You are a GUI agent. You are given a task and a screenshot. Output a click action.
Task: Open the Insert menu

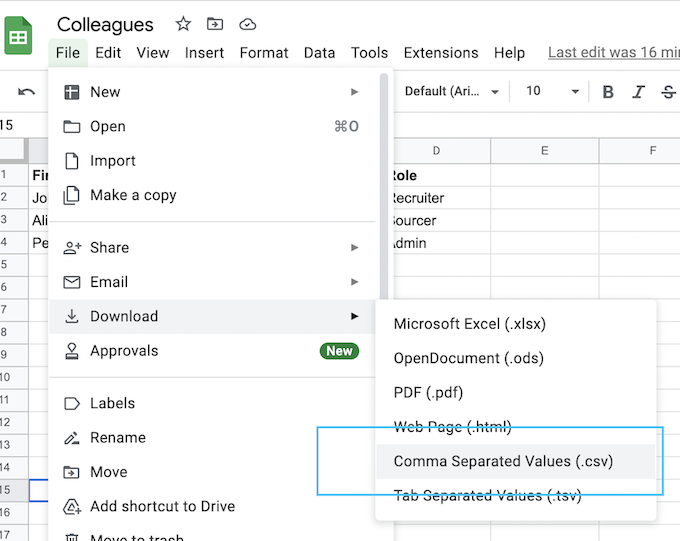point(204,53)
